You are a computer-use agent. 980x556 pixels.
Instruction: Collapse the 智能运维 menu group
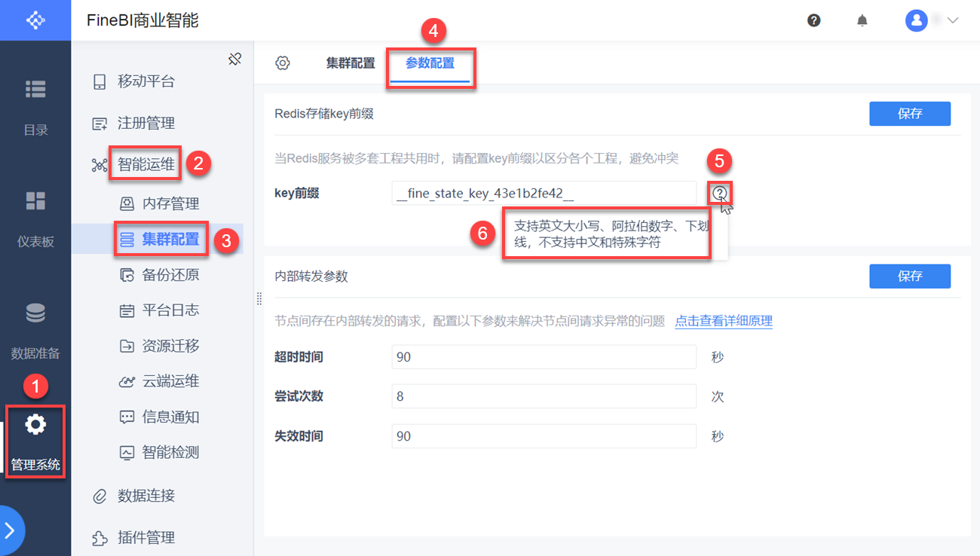click(x=145, y=164)
